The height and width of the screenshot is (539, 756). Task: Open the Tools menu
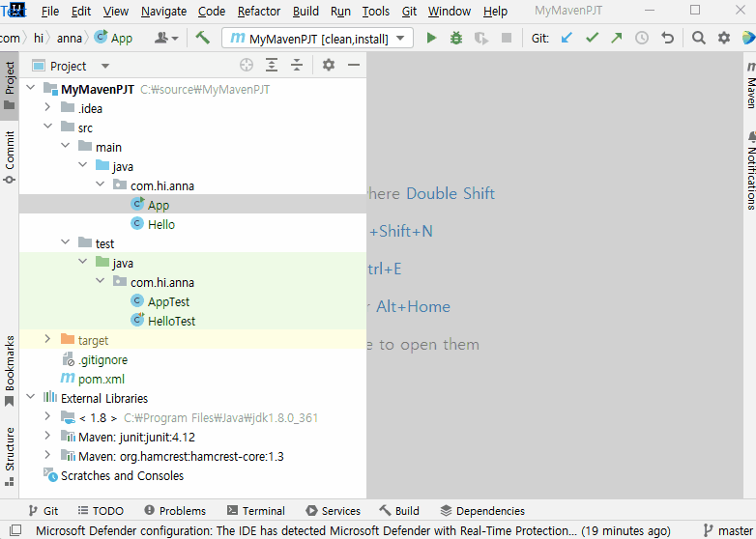pos(376,11)
